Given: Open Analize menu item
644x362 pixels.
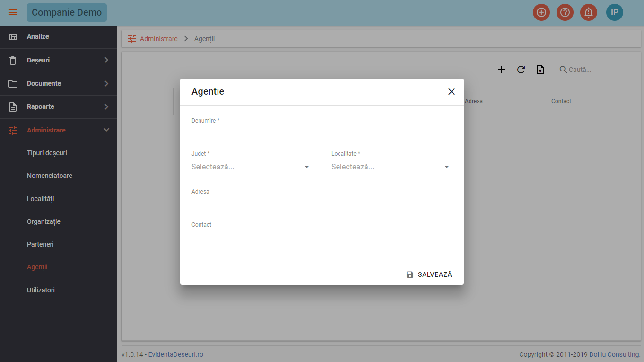Looking at the screenshot, I should [x=58, y=36].
